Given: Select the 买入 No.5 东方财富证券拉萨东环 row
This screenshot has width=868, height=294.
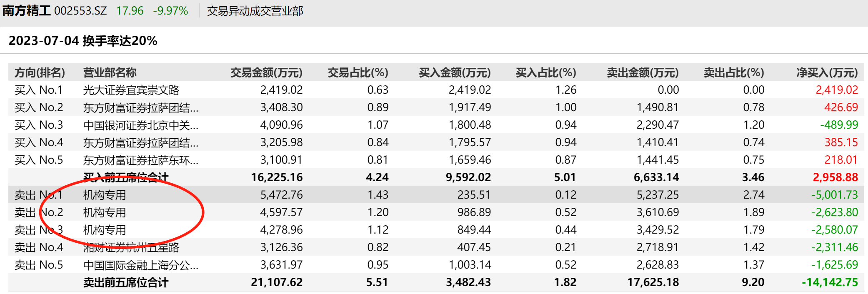Looking at the screenshot, I should (x=140, y=160).
